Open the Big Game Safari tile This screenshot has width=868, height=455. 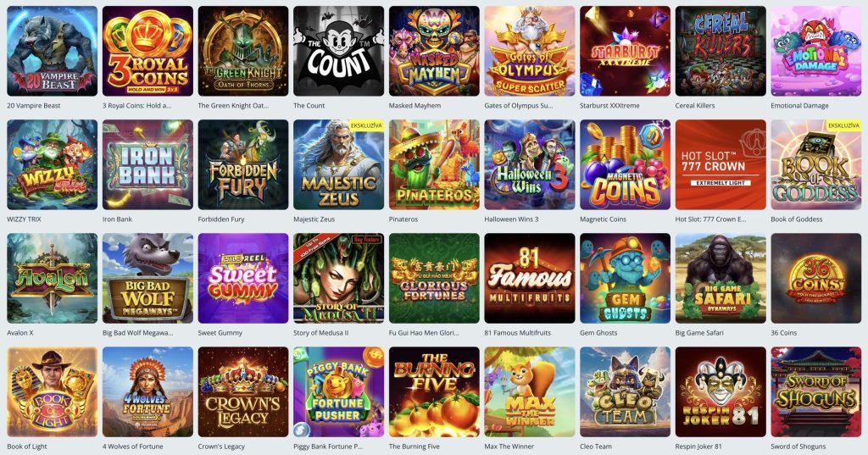(721, 278)
